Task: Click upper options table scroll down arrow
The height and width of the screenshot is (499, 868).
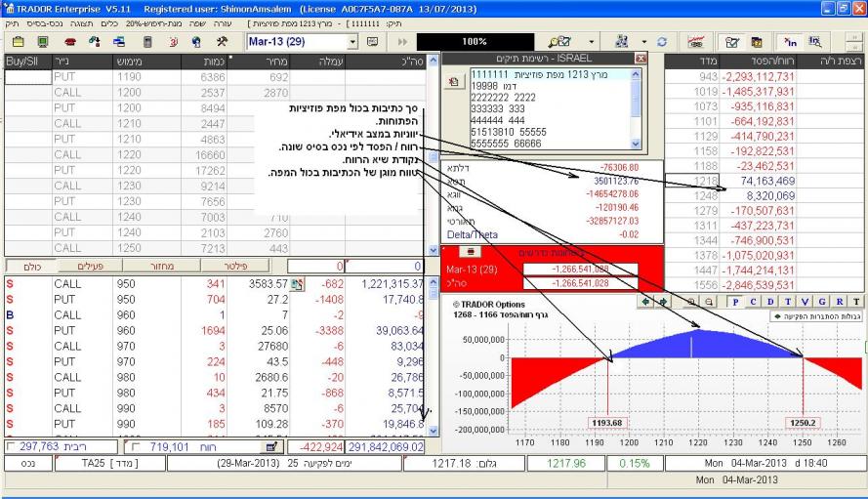Action: click(x=433, y=250)
